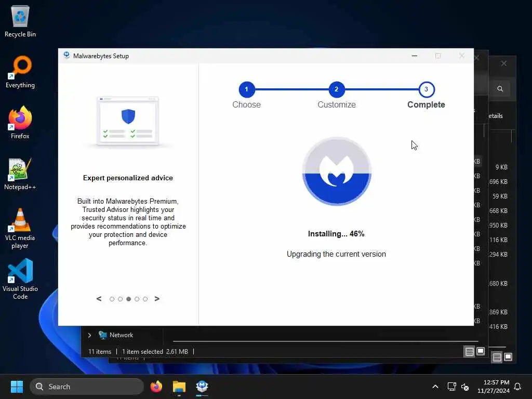Viewport: 532px width, 399px height.
Task: Open the network status tray icon
Action: (x=451, y=387)
